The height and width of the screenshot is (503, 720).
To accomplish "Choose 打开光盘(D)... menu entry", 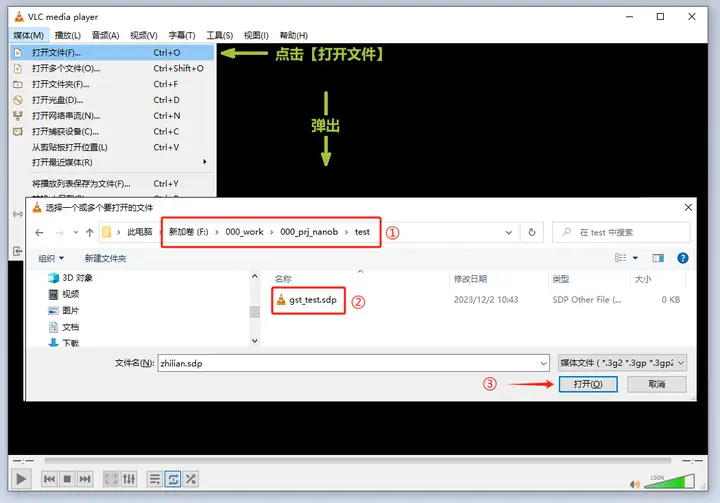I will point(112,100).
